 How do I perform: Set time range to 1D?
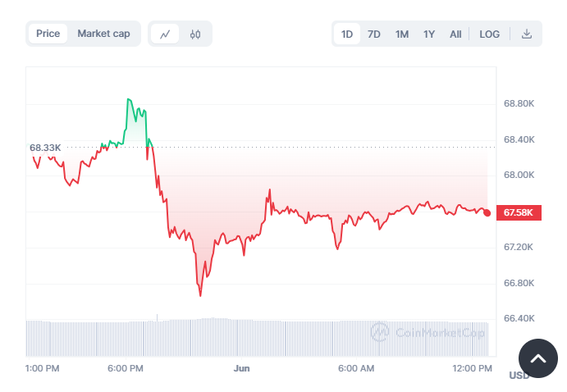pos(347,34)
